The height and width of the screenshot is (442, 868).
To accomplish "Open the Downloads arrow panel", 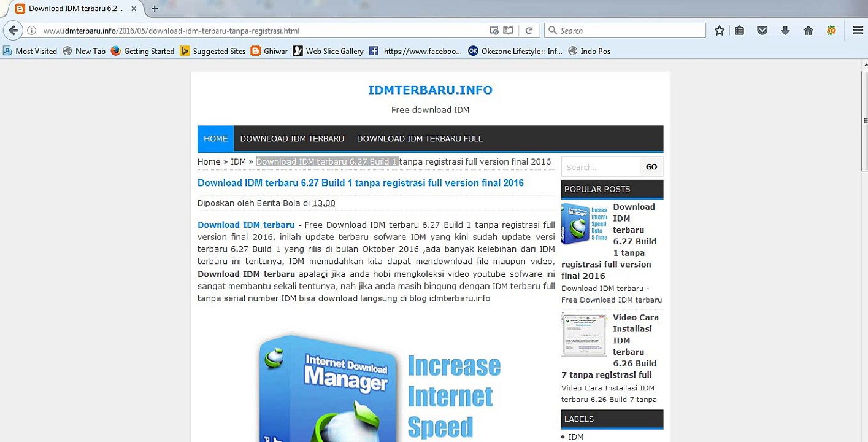I will click(785, 31).
